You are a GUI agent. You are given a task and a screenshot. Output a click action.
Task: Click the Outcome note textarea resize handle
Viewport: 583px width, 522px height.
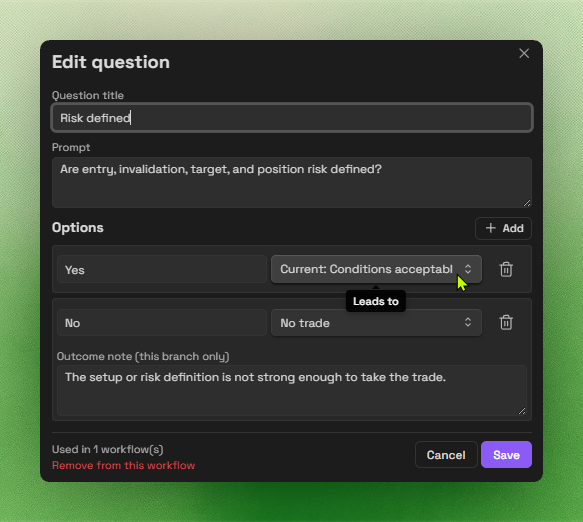coord(522,411)
